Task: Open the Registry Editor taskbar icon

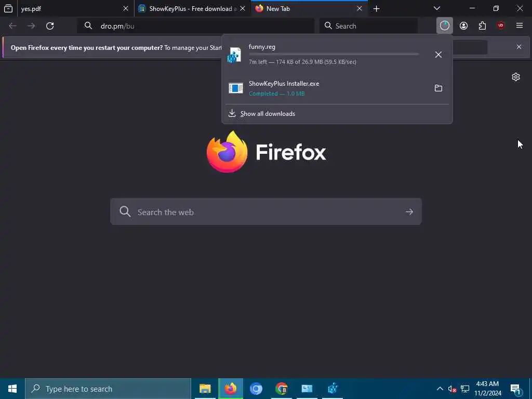Action: [332, 389]
